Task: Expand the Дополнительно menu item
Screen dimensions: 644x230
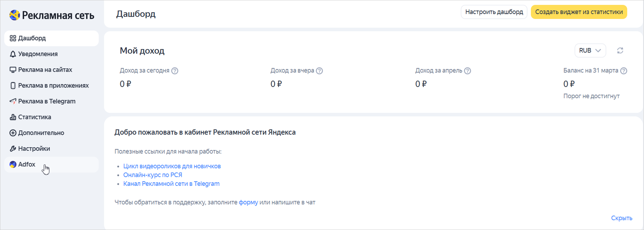Action: tap(41, 133)
